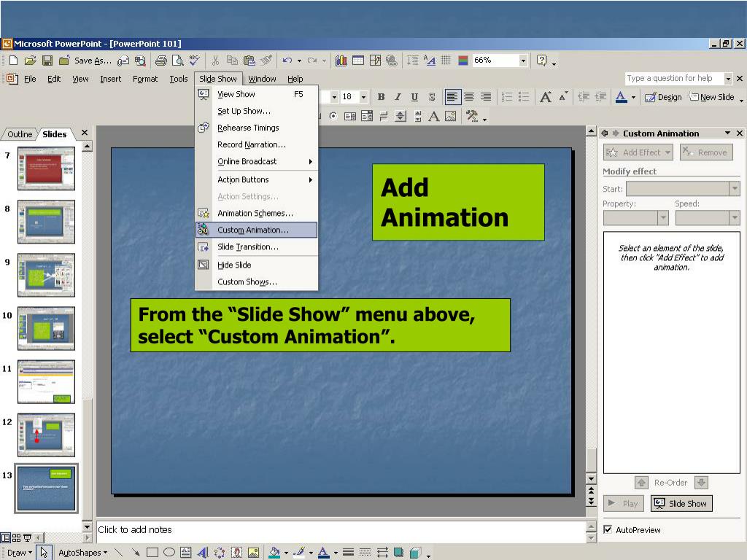This screenshot has width=747, height=560.
Task: Uncheck the AutoPreview checkbox
Action: point(608,529)
